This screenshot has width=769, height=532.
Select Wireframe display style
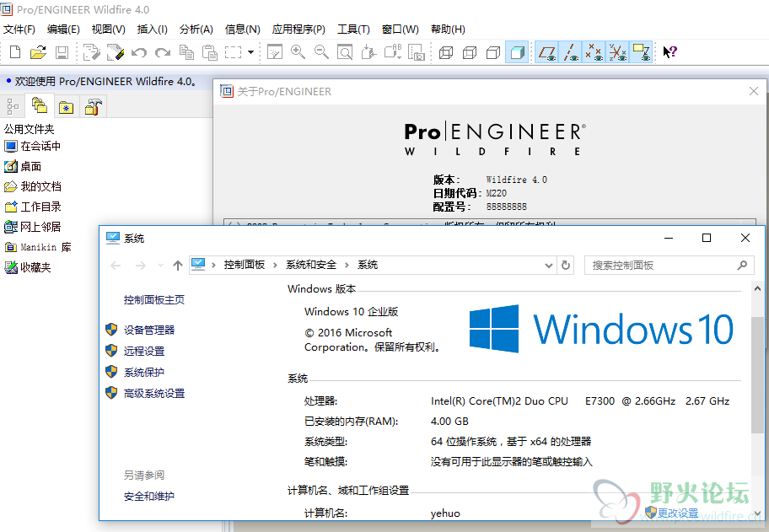[446, 52]
